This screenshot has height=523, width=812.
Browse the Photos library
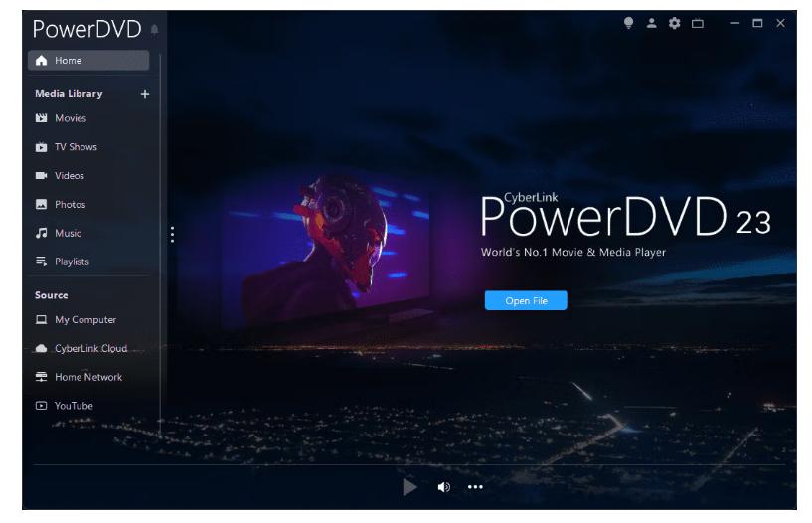(x=70, y=205)
